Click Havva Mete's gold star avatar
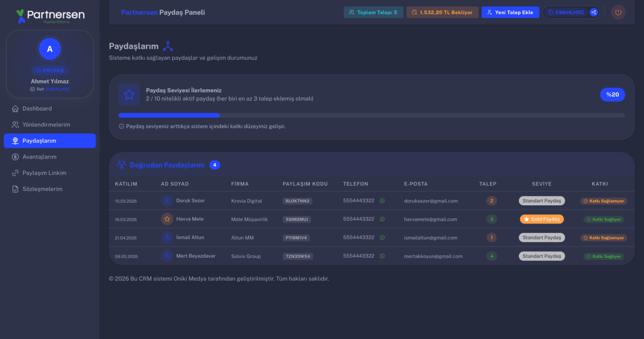 [x=167, y=219]
